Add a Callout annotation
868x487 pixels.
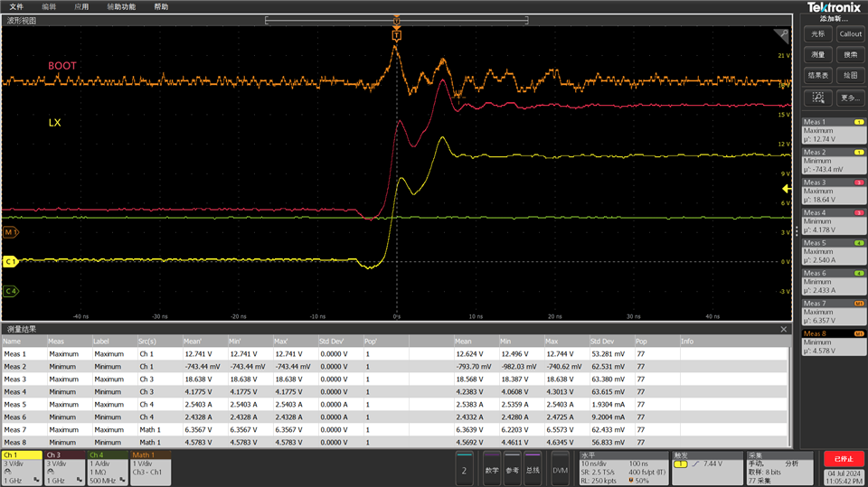[850, 34]
